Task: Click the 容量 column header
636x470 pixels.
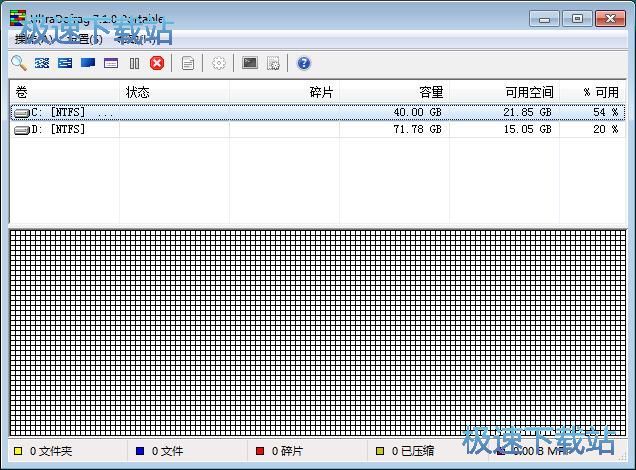Action: [430, 92]
